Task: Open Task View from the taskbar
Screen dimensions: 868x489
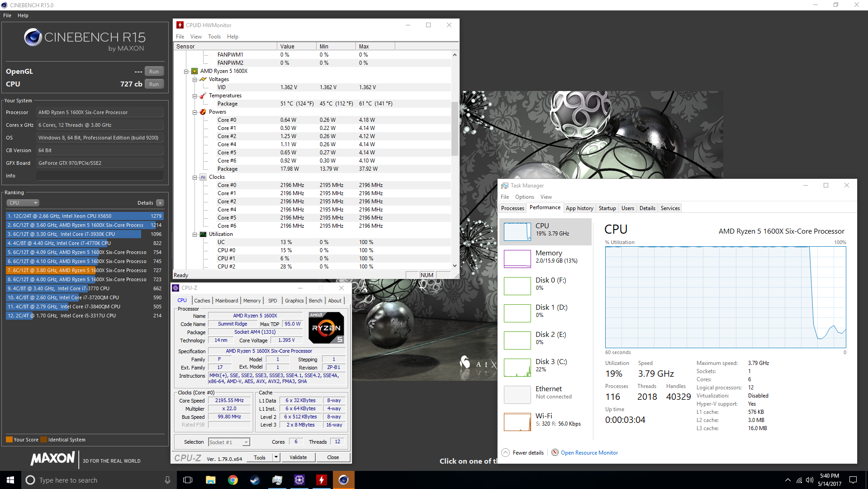Action: point(188,480)
